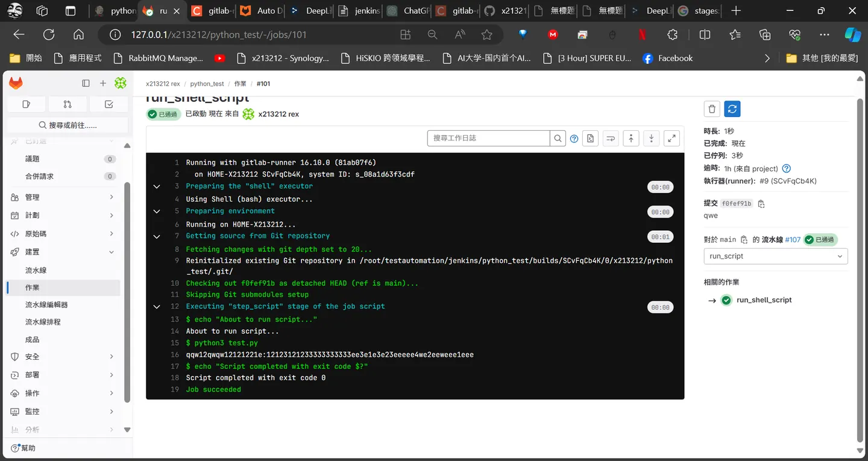Click the 搜尋工作日誌 log search field
The image size is (868, 461).
[489, 139]
